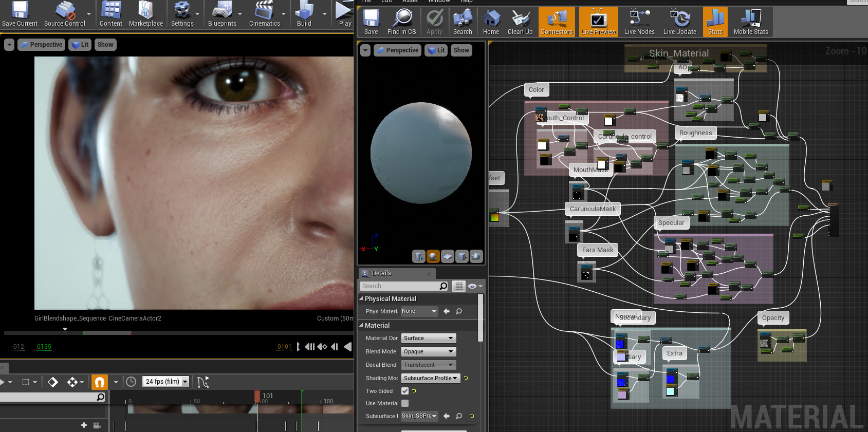Click Search binoculars in material editor

click(x=463, y=22)
